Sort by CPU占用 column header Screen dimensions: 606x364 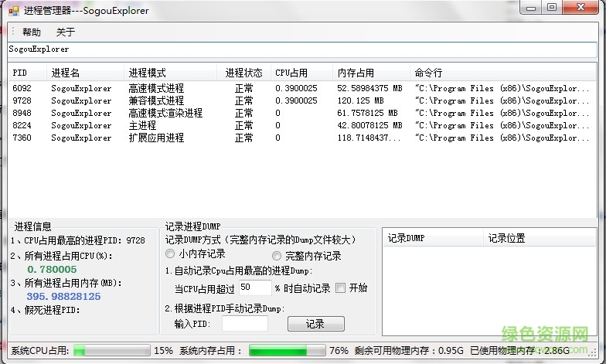click(x=301, y=73)
